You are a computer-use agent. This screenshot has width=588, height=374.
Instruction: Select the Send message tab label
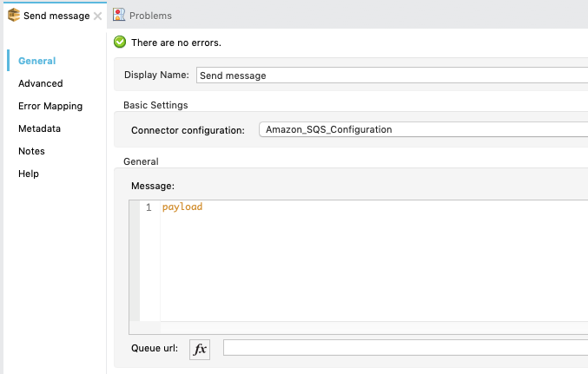56,16
